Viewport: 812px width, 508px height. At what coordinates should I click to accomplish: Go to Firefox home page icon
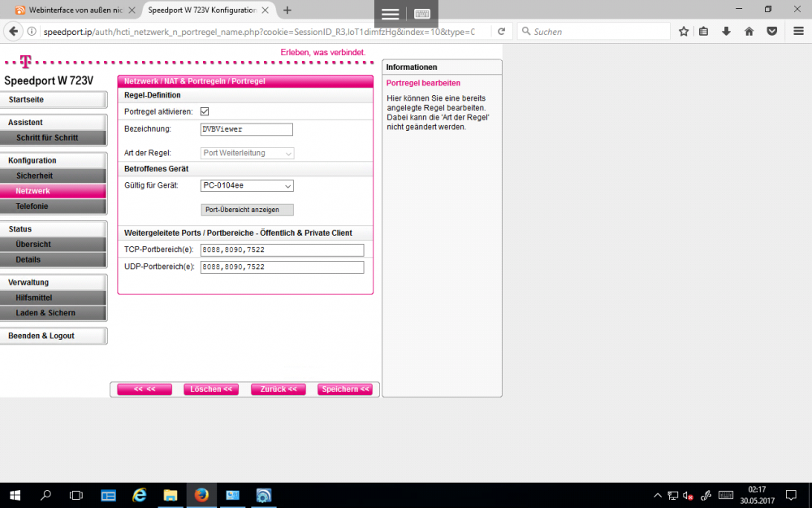click(x=749, y=32)
